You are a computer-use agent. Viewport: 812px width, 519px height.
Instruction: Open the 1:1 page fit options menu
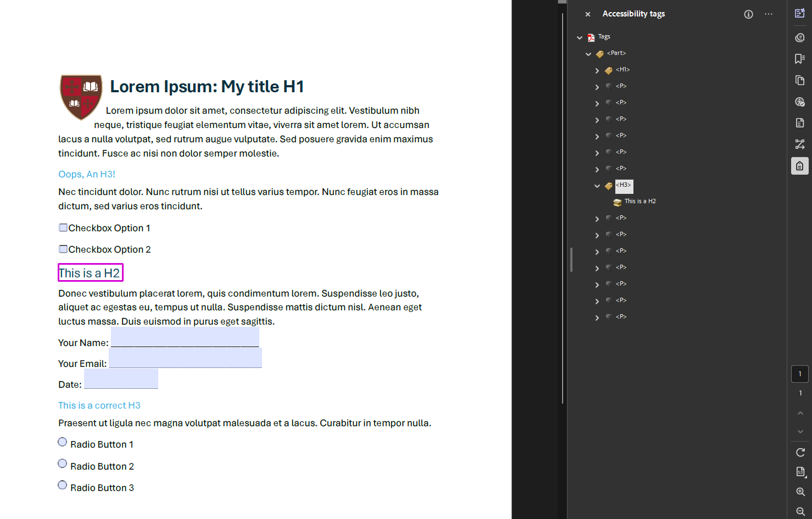coord(800,472)
